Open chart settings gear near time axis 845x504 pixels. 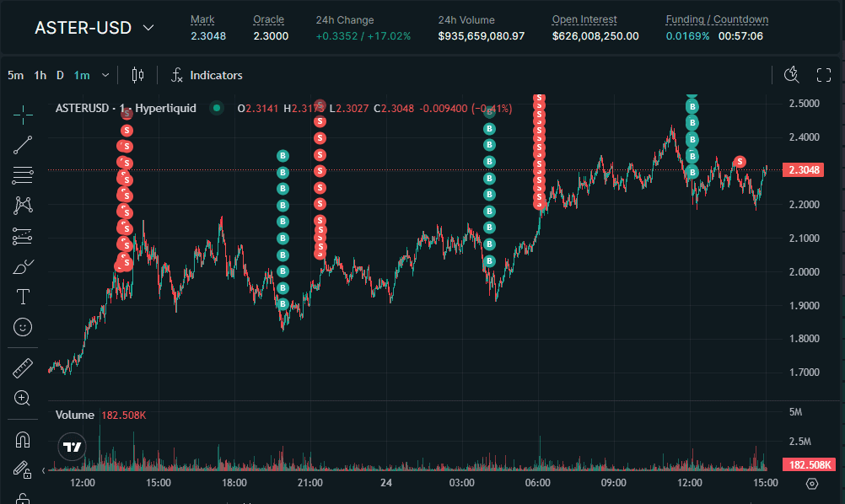pos(812,483)
